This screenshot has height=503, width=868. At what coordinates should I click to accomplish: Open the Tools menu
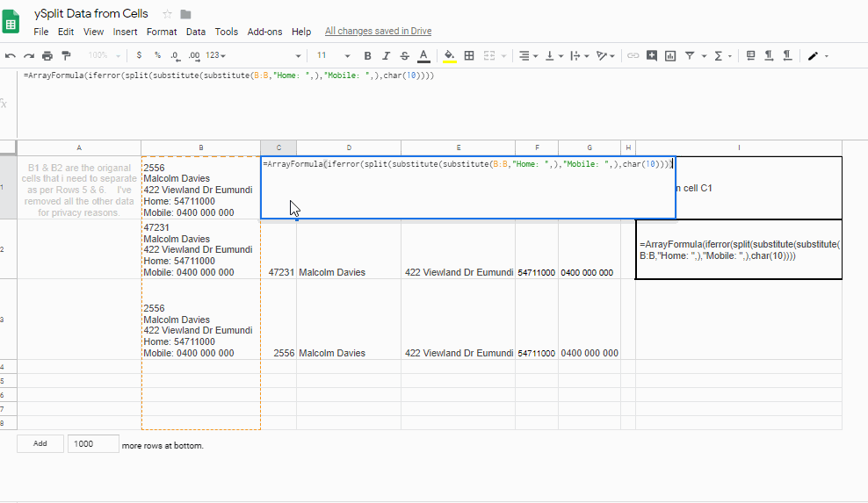(227, 32)
